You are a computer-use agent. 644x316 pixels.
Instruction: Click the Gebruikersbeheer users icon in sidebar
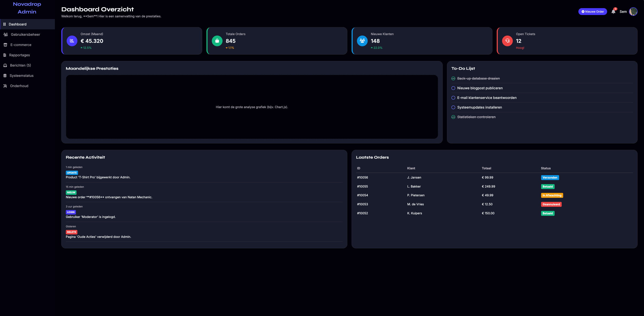(x=6, y=34)
